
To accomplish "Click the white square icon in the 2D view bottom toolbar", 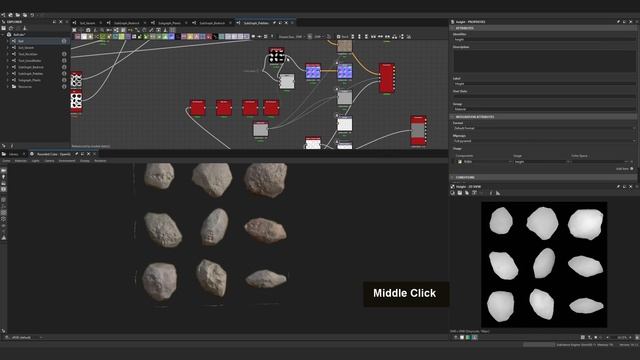I will [x=462, y=338].
